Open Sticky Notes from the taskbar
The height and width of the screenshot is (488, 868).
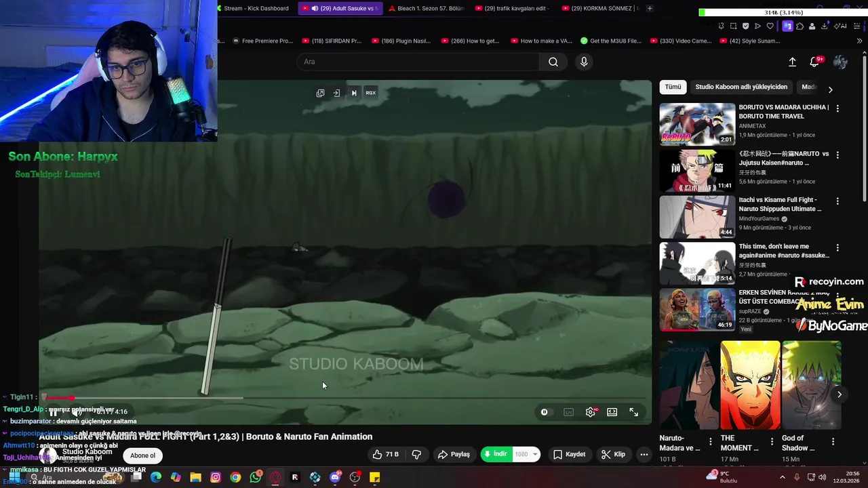coord(374,477)
